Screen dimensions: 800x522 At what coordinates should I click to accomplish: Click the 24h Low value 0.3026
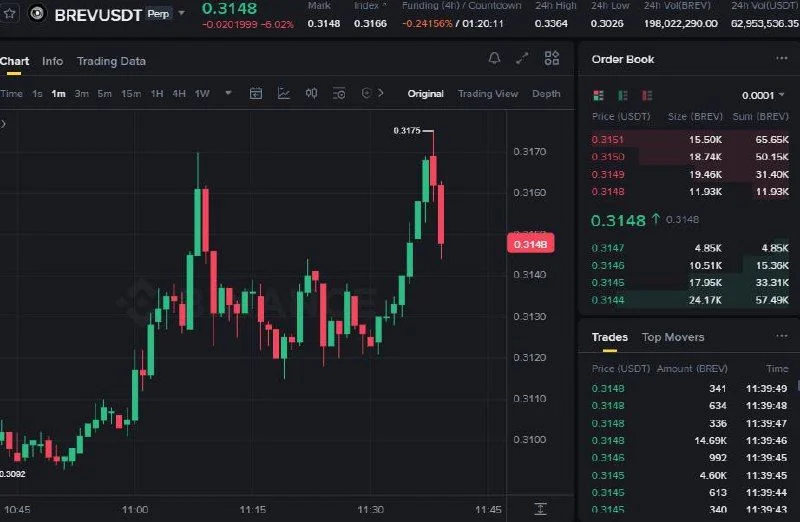click(607, 23)
